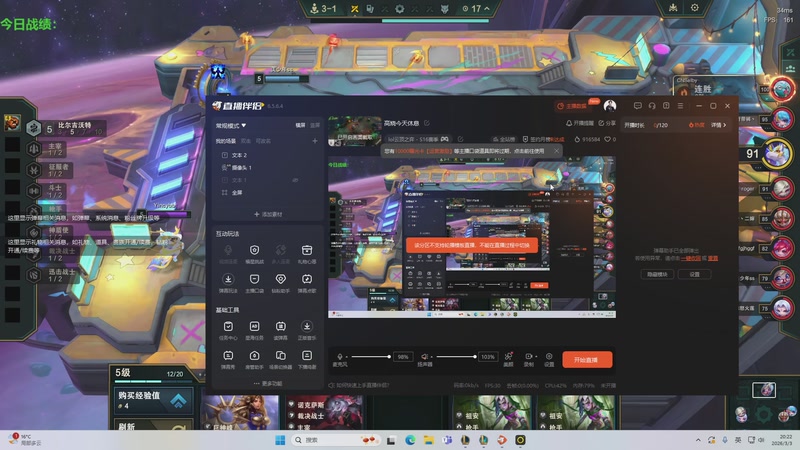Adjust the speaker volume slider
The image size is (800, 450).
tap(456, 357)
